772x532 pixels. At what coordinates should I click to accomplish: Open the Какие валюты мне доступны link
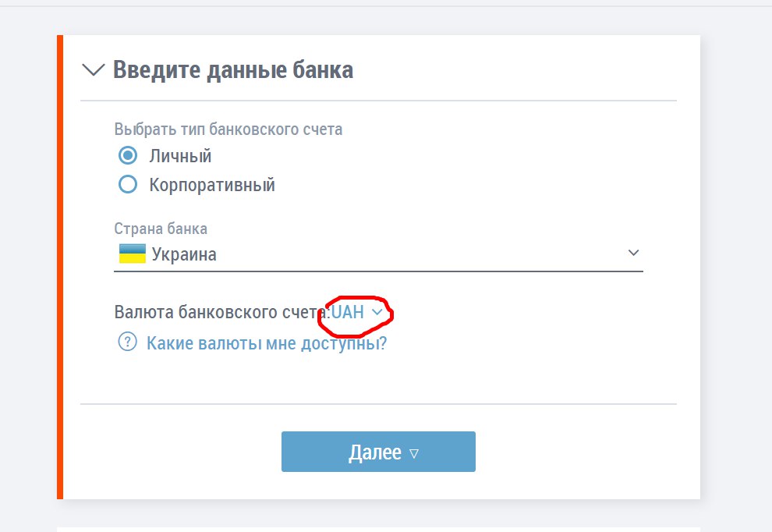pyautogui.click(x=267, y=343)
